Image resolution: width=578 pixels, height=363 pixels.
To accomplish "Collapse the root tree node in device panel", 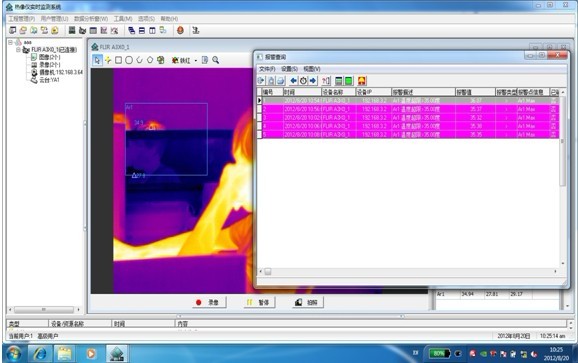I will pyautogui.click(x=10, y=42).
